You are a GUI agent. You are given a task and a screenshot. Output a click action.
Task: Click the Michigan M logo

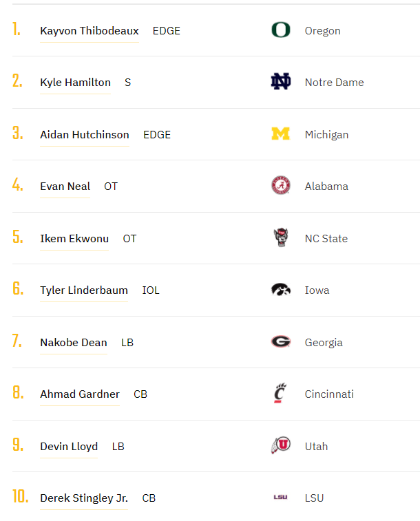point(280,134)
